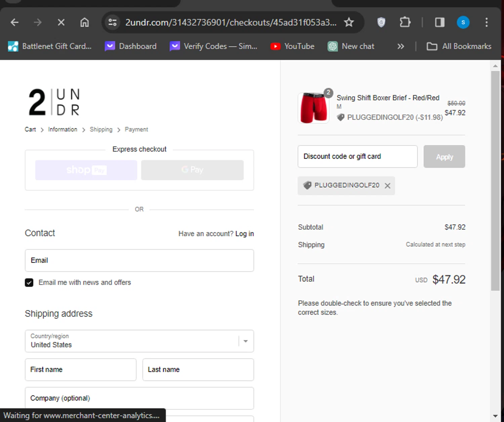
Task: View site information icon in address bar
Action: pos(113,23)
